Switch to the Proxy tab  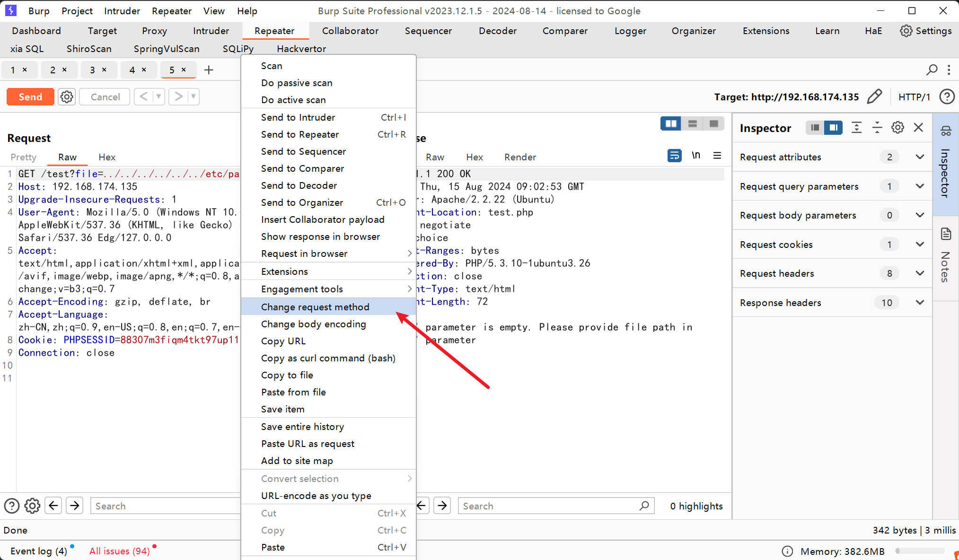[154, 31]
